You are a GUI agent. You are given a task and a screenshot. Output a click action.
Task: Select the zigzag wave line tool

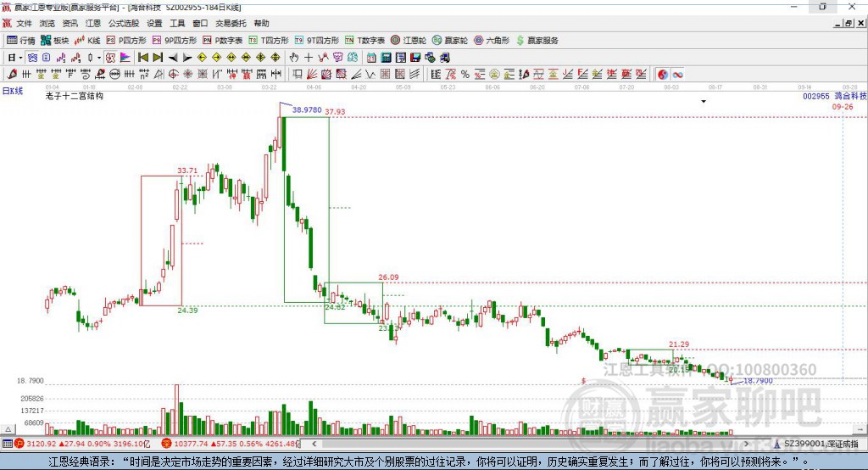click(x=370, y=75)
